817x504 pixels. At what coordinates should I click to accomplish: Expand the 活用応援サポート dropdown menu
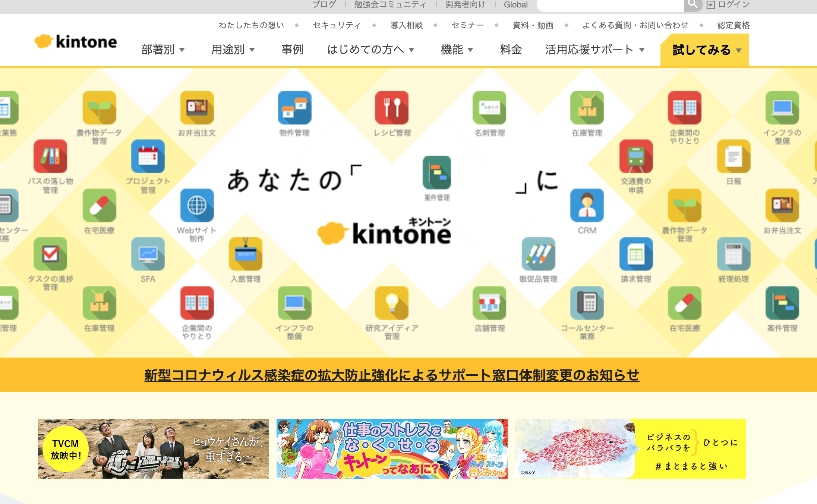point(595,50)
